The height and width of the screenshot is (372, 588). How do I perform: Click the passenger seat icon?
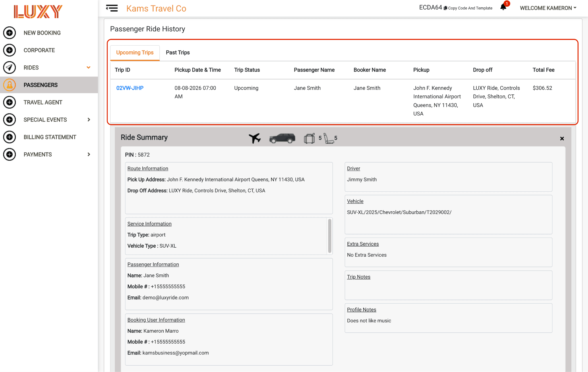(x=329, y=138)
